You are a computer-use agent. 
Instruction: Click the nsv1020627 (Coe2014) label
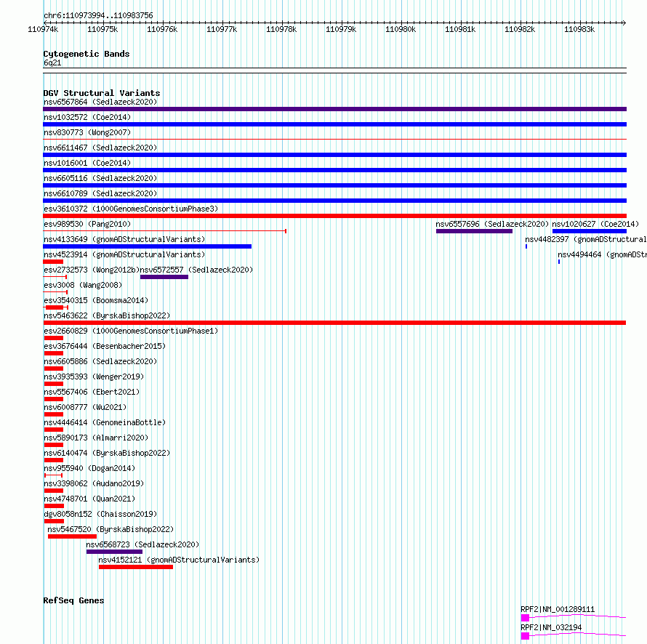coord(595,224)
